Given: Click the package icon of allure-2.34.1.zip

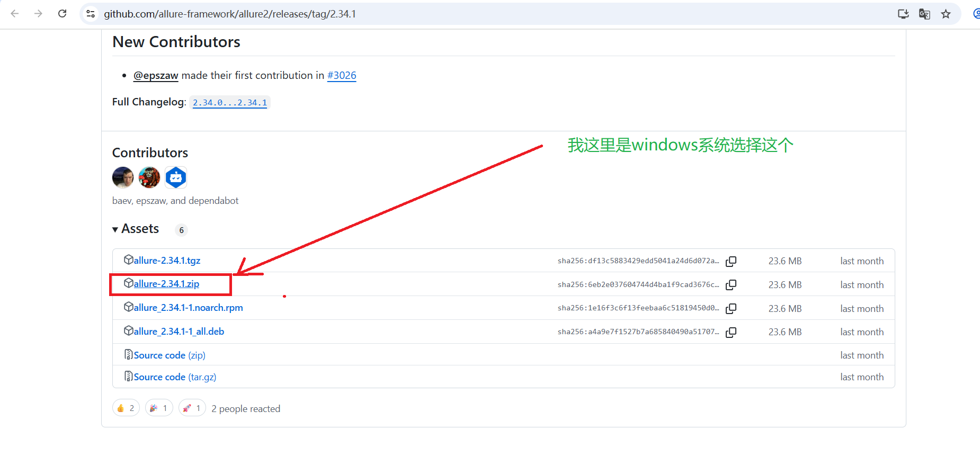Looking at the screenshot, I should coord(128,283).
